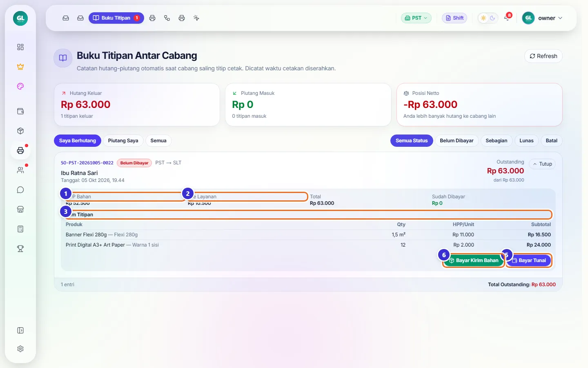The width and height of the screenshot is (588, 368).
Task: Click Bayar Kirim Bahan button
Action: tap(474, 260)
